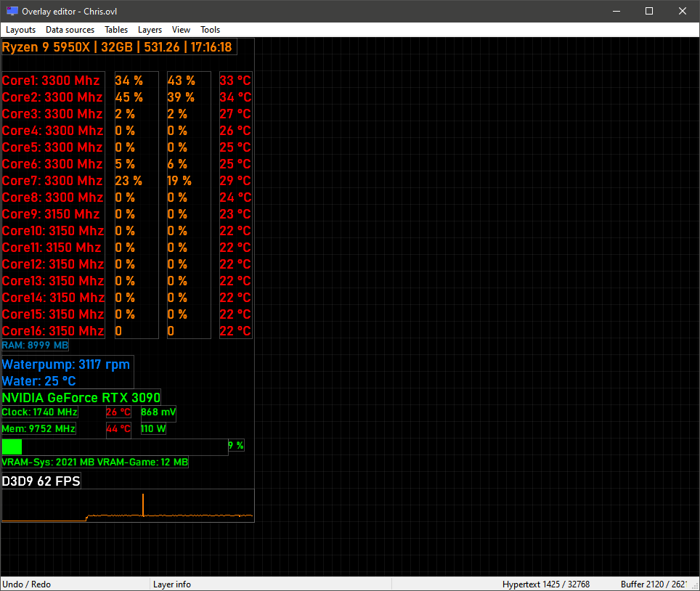The image size is (700, 591).
Task: Select the Core9: 3150 Mhz line
Action: [51, 213]
